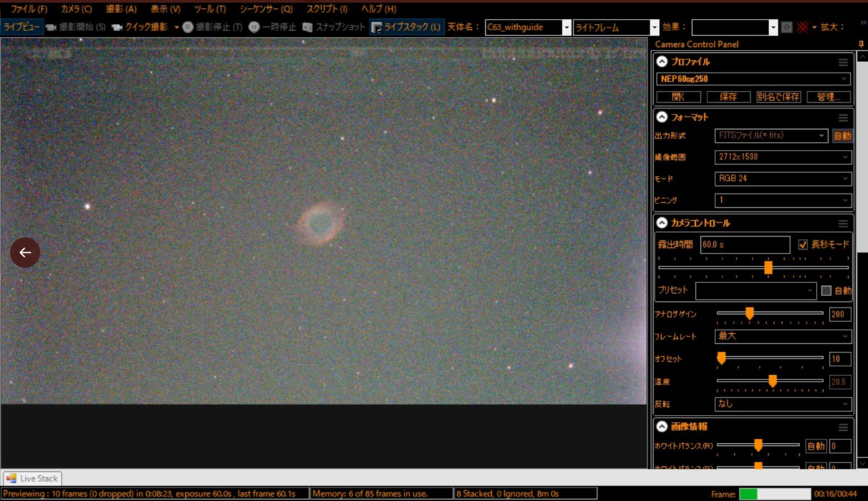The height and width of the screenshot is (501, 868).
Task: Open the reticule dropdown arrow
Action: (814, 28)
